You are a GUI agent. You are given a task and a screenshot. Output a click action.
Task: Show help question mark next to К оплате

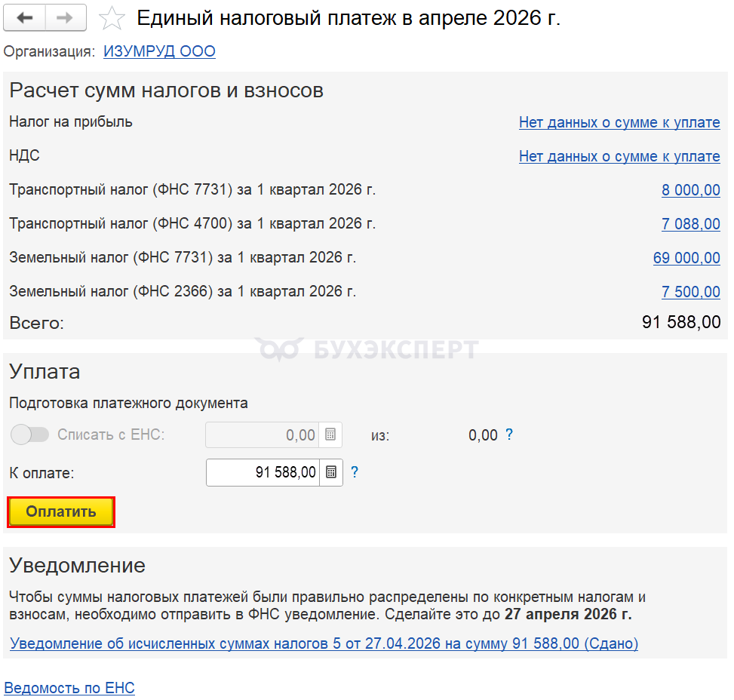pyautogui.click(x=355, y=472)
